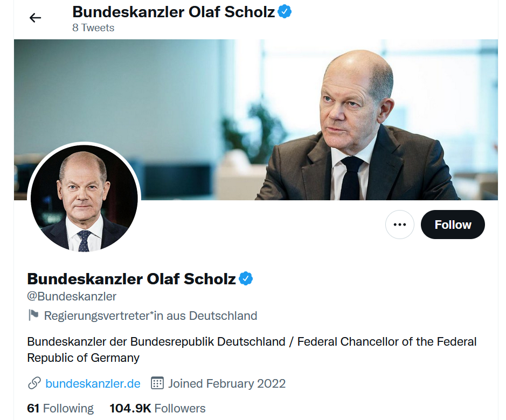Click the @Bundeskanzler handle text
The height and width of the screenshot is (420, 506).
[x=72, y=296]
